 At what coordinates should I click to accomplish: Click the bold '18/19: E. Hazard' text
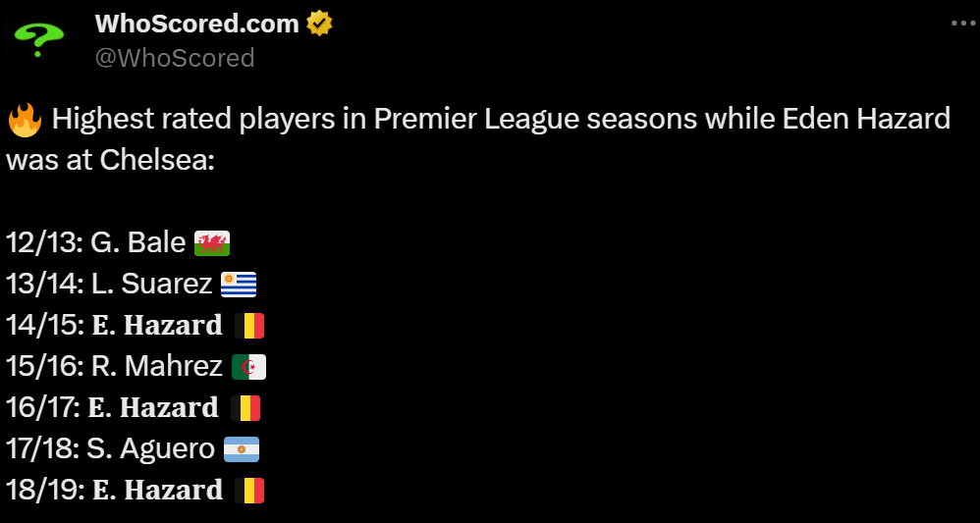click(114, 490)
